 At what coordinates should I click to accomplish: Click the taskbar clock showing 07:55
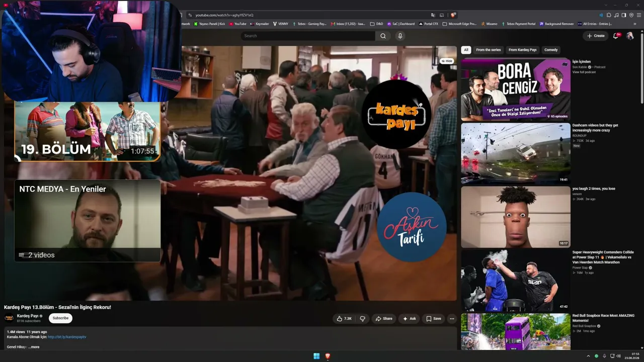click(x=632, y=356)
